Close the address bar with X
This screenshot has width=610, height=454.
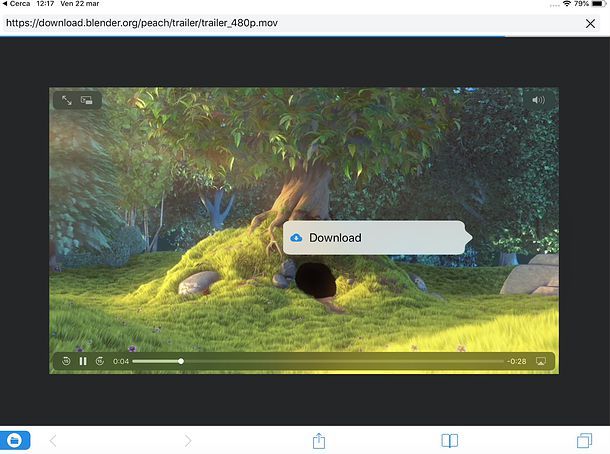[x=590, y=24]
